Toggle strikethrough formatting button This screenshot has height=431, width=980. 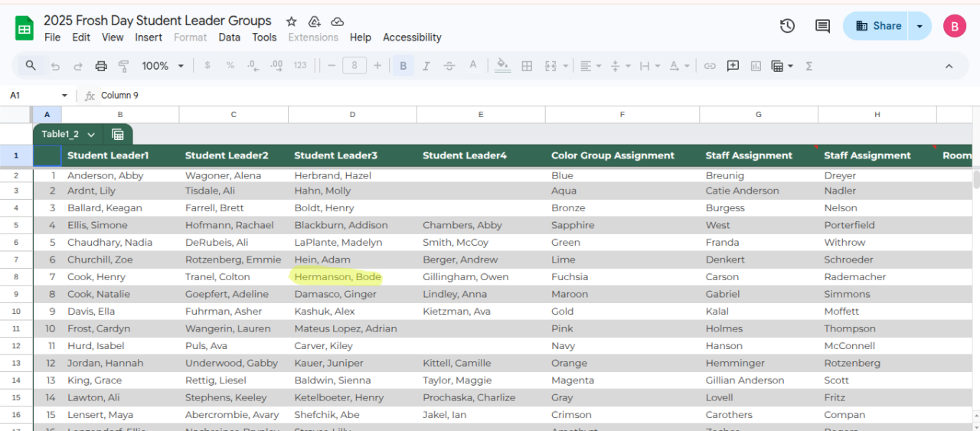[449, 66]
